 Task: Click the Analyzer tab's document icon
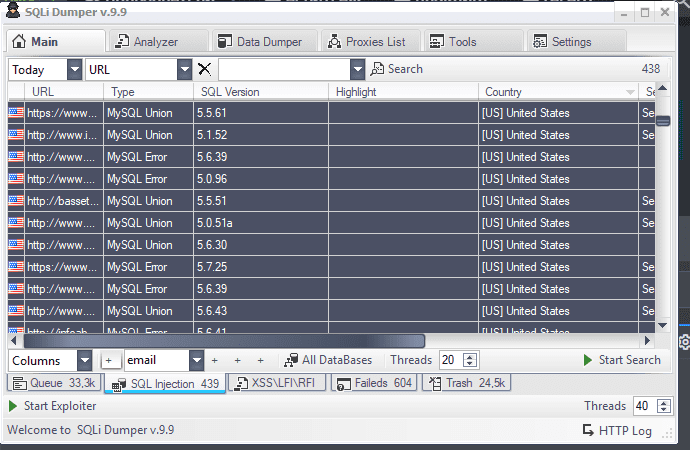pyautogui.click(x=122, y=41)
